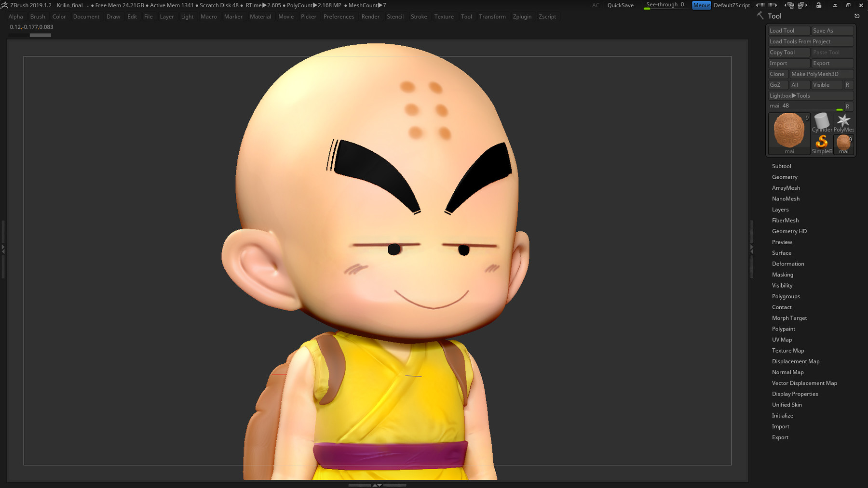This screenshot has width=868, height=488.
Task: Open the Alpha menu
Action: click(x=16, y=17)
